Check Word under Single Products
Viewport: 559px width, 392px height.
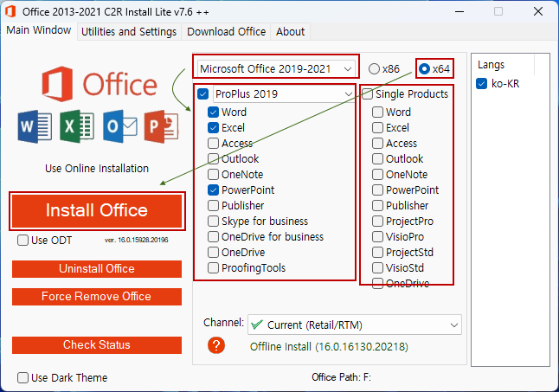point(377,112)
